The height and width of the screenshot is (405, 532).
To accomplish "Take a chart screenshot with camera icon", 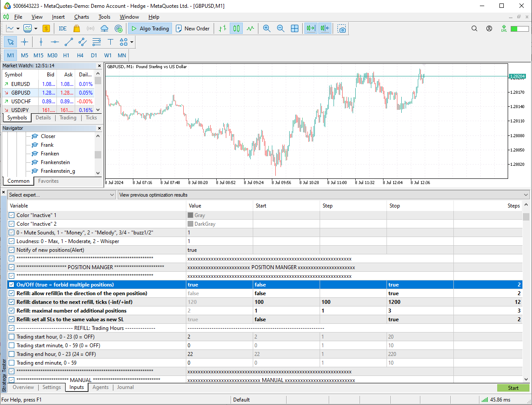I will point(342,29).
